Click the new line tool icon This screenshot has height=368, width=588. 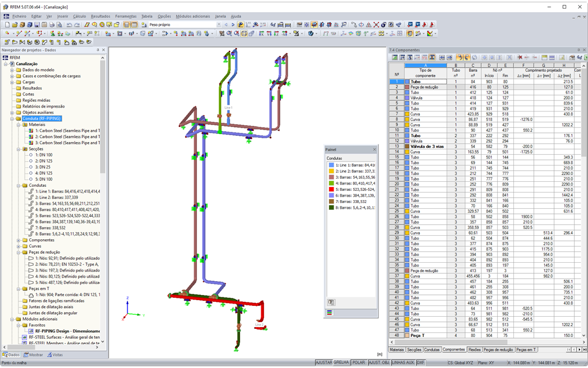click(19, 33)
